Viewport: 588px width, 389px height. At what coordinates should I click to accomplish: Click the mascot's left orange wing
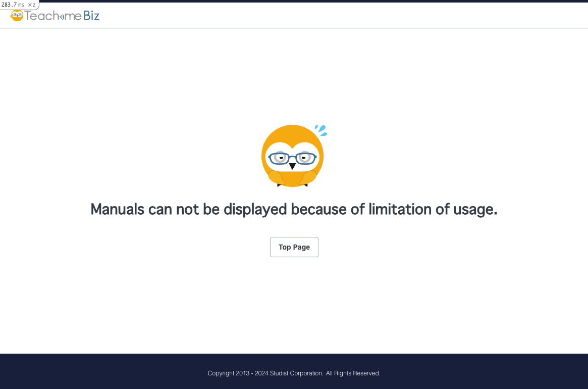coord(276,177)
